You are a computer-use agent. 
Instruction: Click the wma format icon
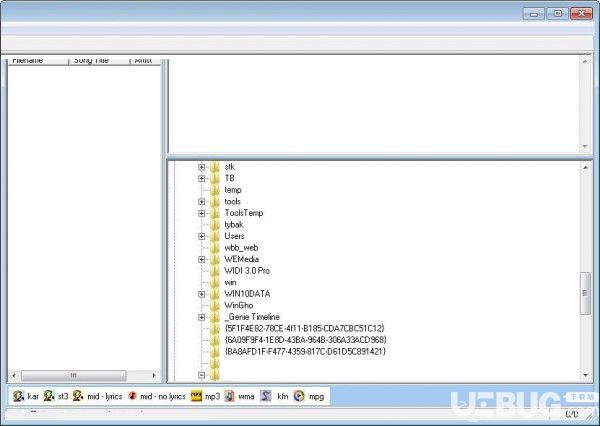pos(229,396)
